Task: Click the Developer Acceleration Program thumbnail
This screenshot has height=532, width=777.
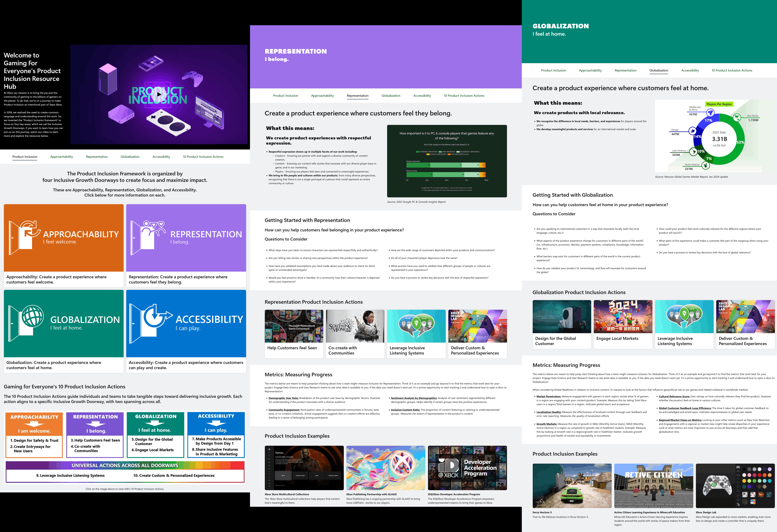Action: tap(467, 468)
